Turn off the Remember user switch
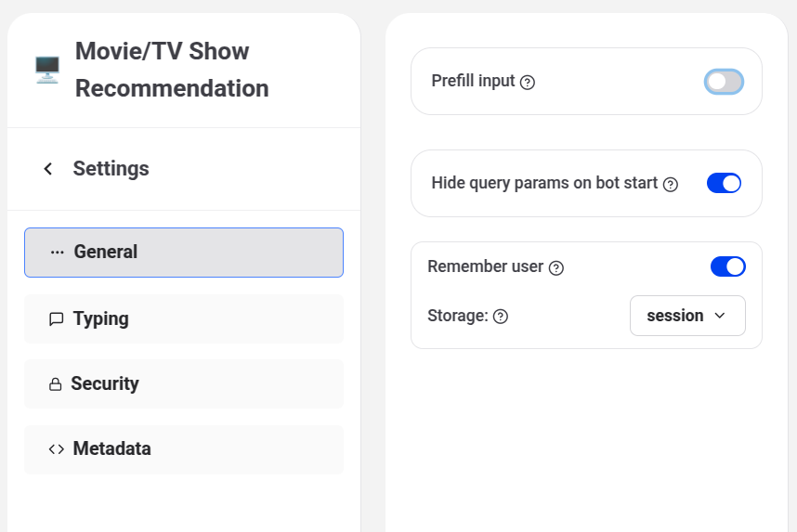Screen dimensions: 797x532 click(x=727, y=267)
